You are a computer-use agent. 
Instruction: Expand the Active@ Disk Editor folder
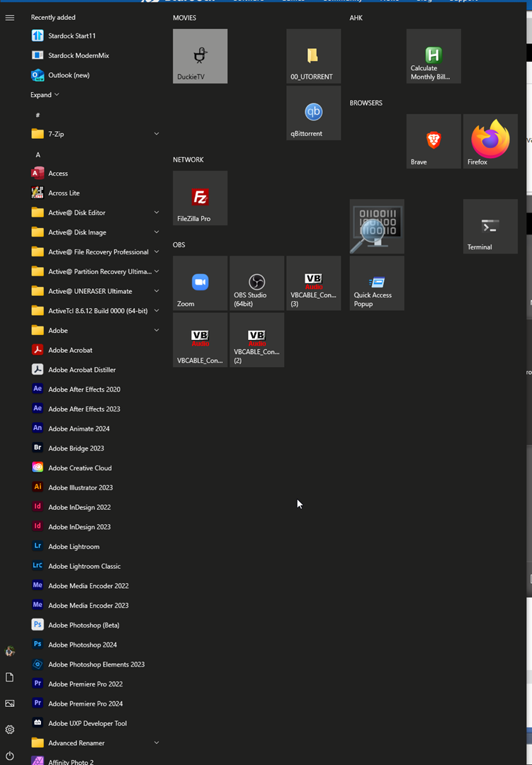[x=96, y=212]
